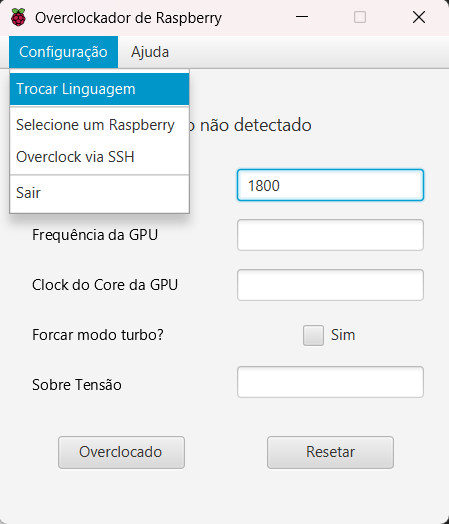
Task: Click the Resetar button
Action: tap(330, 452)
